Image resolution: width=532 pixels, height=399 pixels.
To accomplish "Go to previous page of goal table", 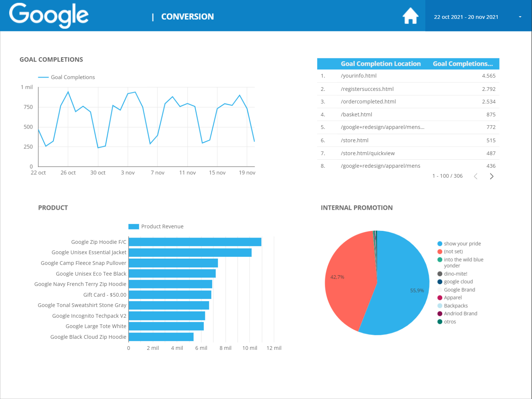I will pos(476,176).
